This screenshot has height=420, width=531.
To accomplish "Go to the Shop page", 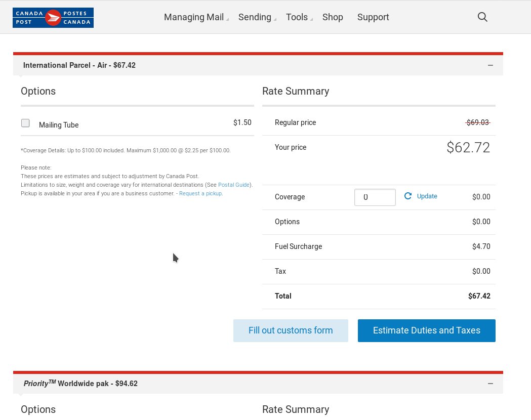I will (x=333, y=17).
